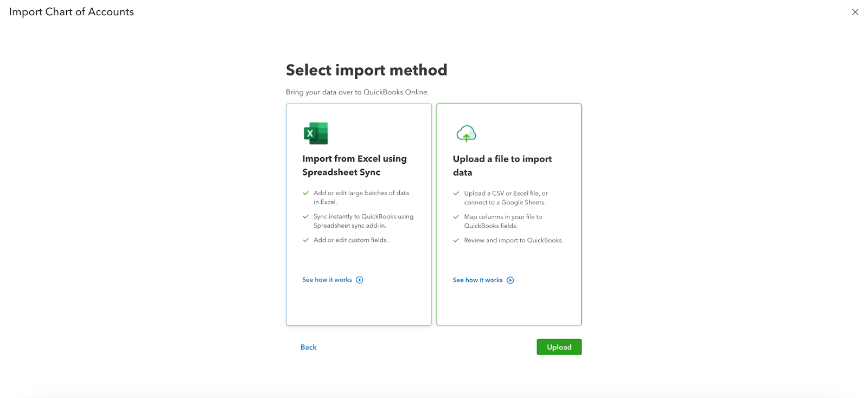Close the Import Chart of Accounts dialog
868x398 pixels.
coord(855,12)
